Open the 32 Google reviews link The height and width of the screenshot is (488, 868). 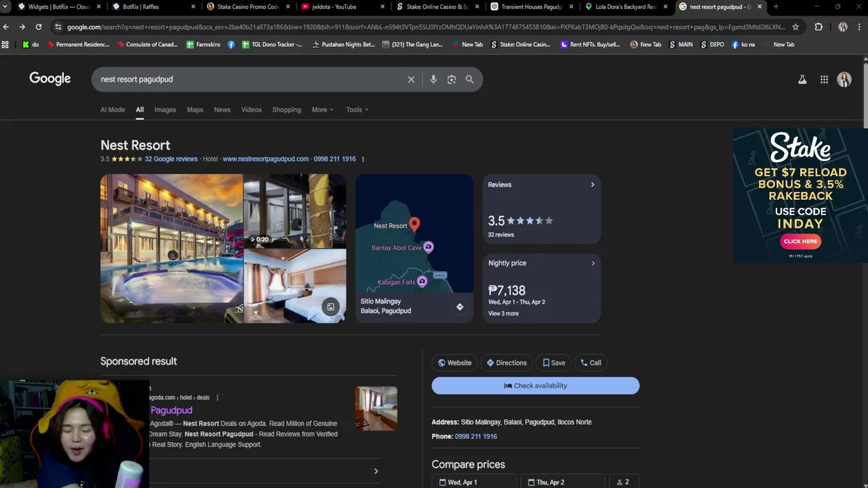tap(171, 159)
